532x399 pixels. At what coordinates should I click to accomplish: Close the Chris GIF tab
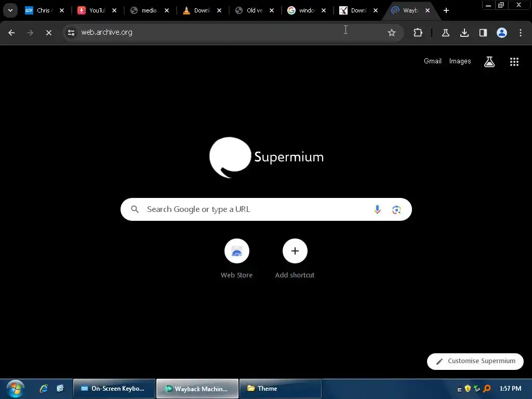click(x=62, y=10)
